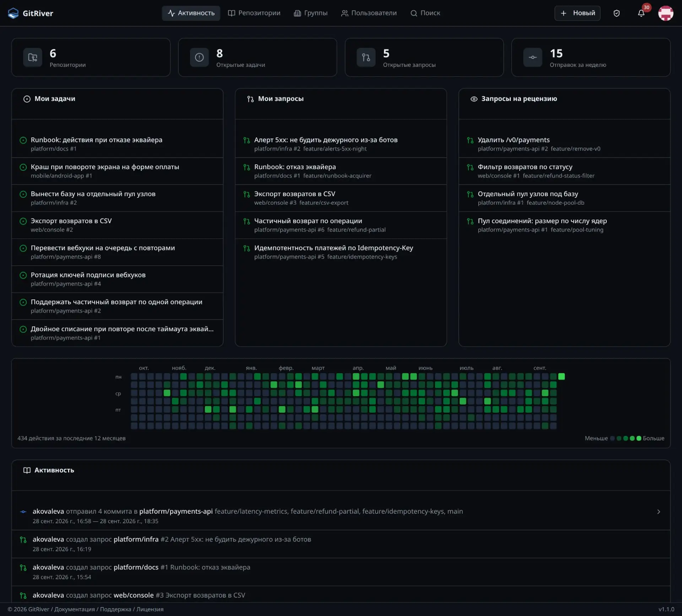
Task: Click the Мои запросы header icon
Action: (x=250, y=99)
